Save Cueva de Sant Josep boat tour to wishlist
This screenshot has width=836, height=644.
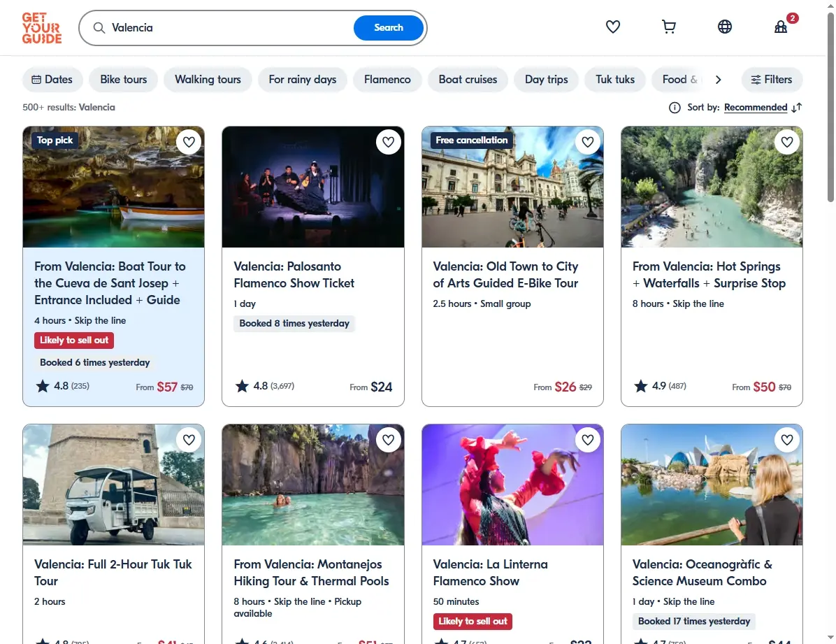click(x=189, y=142)
